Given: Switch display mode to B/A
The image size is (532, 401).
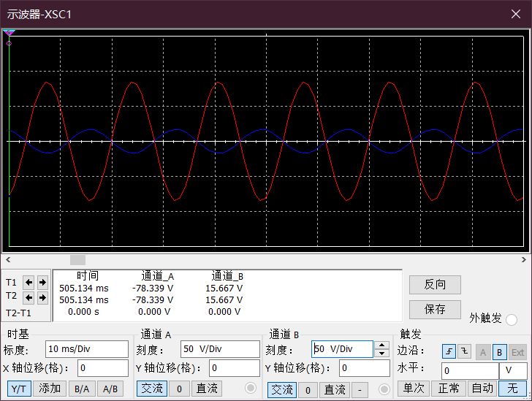Looking at the screenshot, I should tap(82, 389).
